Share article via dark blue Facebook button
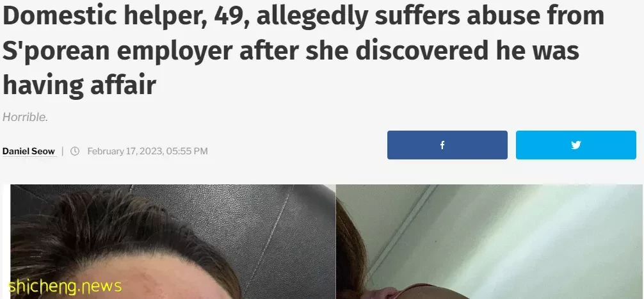 pyautogui.click(x=447, y=145)
